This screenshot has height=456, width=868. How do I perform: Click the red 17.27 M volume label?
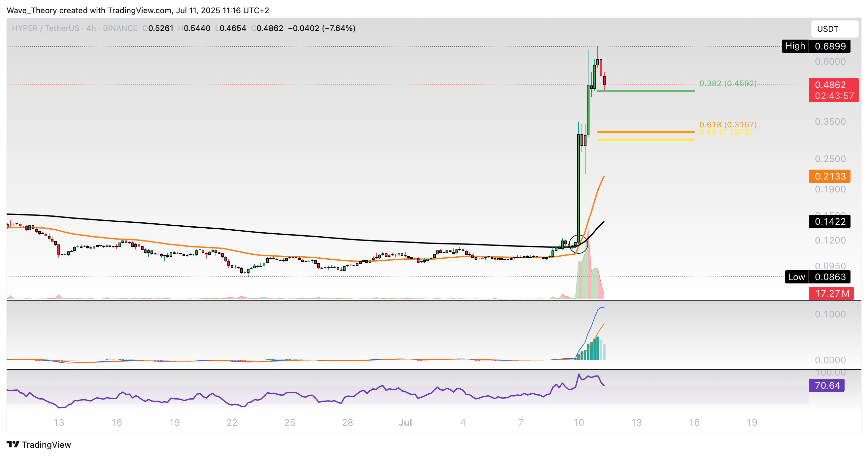[831, 293]
